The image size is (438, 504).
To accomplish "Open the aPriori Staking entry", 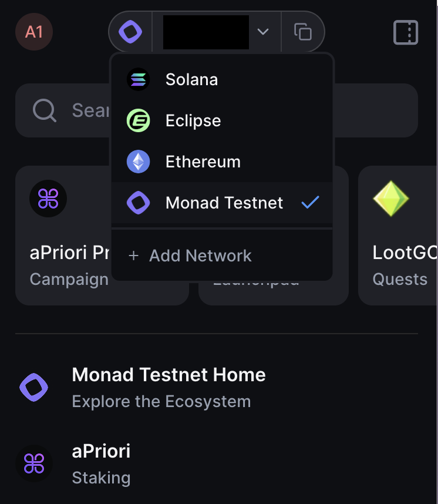I will [x=217, y=464].
